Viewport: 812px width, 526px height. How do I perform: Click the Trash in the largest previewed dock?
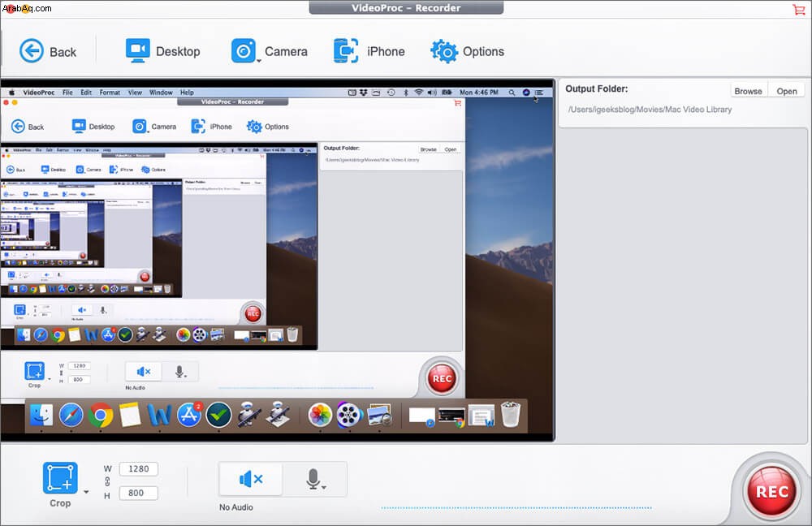pyautogui.click(x=511, y=414)
